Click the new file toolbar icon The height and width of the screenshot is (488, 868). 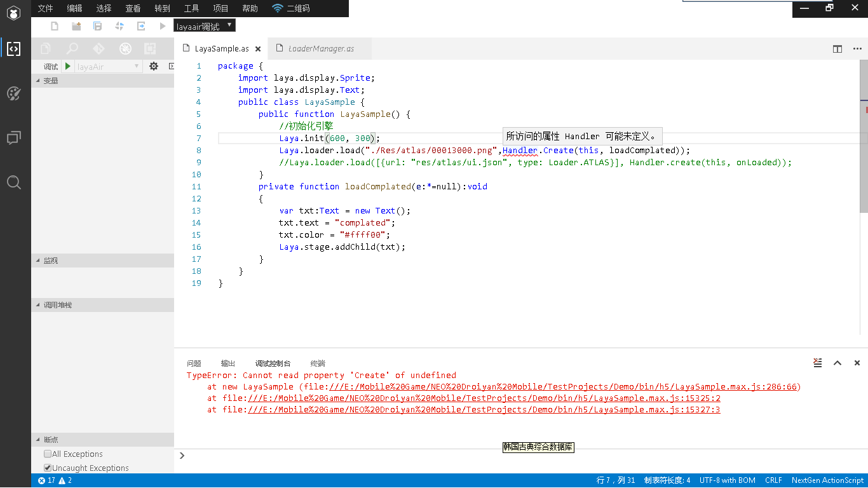pyautogui.click(x=55, y=26)
